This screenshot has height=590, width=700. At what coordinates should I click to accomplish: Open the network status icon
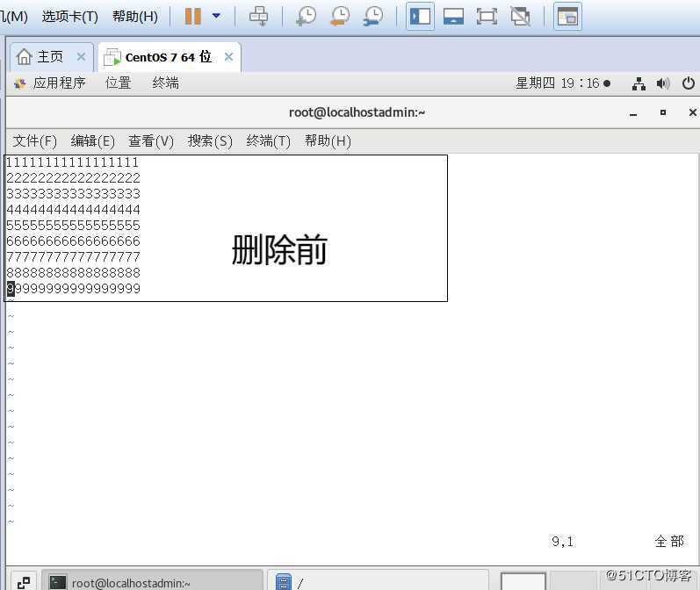639,83
